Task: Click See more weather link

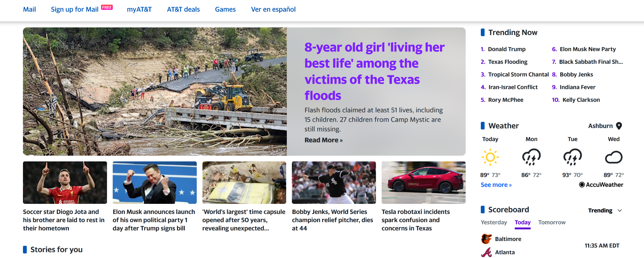Action: tap(496, 185)
